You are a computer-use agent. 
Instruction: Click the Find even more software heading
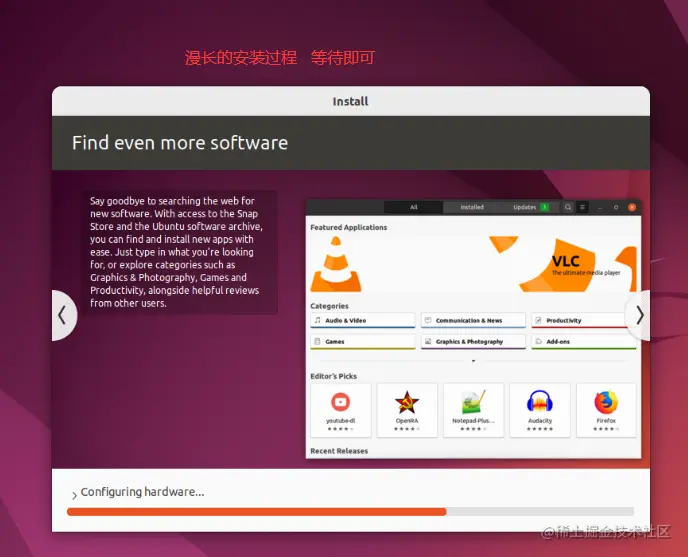click(x=180, y=143)
